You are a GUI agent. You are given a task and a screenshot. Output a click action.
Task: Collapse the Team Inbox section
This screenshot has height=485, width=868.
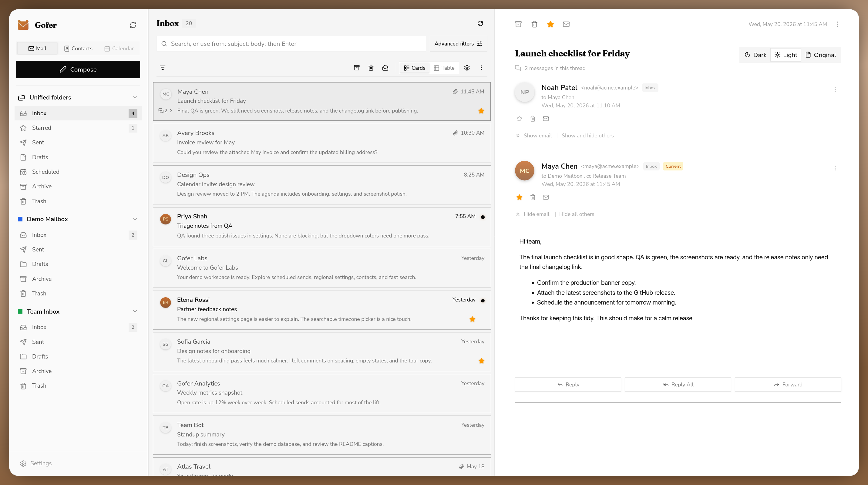tap(135, 312)
